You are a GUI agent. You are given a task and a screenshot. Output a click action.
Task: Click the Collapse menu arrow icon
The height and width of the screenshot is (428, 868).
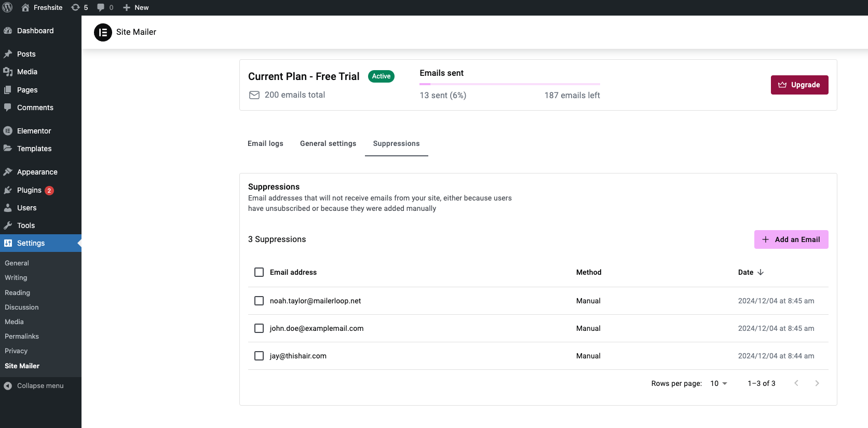[8, 386]
